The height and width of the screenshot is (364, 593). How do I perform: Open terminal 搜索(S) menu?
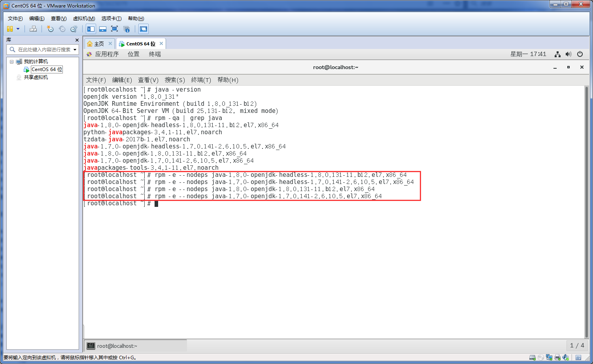175,80
